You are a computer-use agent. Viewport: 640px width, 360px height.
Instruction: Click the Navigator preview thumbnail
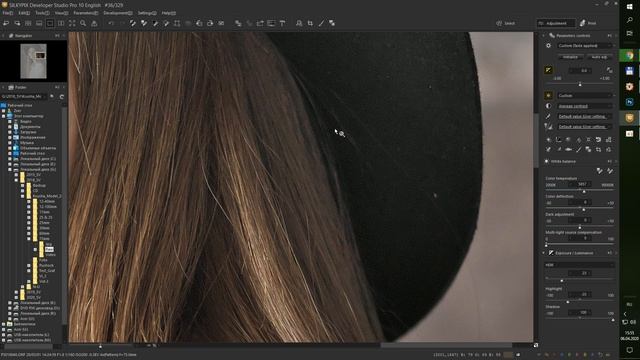tap(33, 61)
